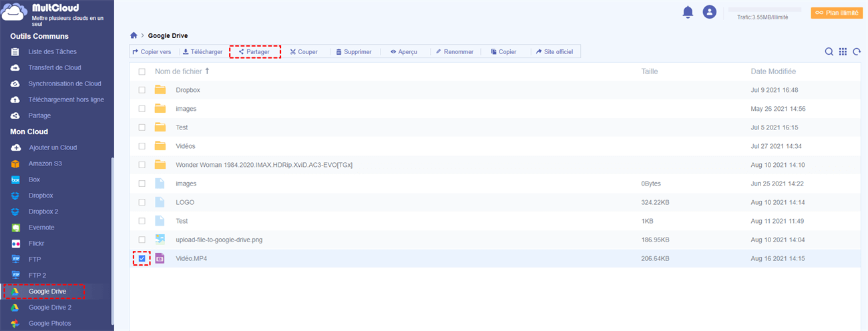Click the Google Photos pinwheel icon

pyautogui.click(x=15, y=323)
